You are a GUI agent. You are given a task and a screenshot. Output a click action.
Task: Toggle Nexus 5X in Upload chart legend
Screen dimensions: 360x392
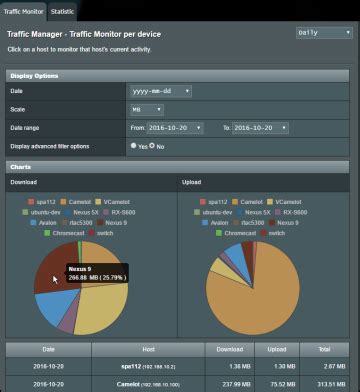[x=253, y=212]
